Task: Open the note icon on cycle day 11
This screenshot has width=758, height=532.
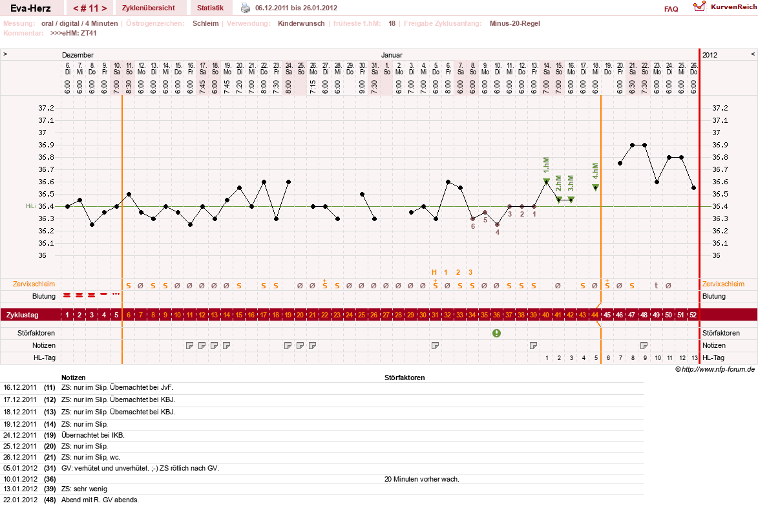Action: (x=190, y=345)
